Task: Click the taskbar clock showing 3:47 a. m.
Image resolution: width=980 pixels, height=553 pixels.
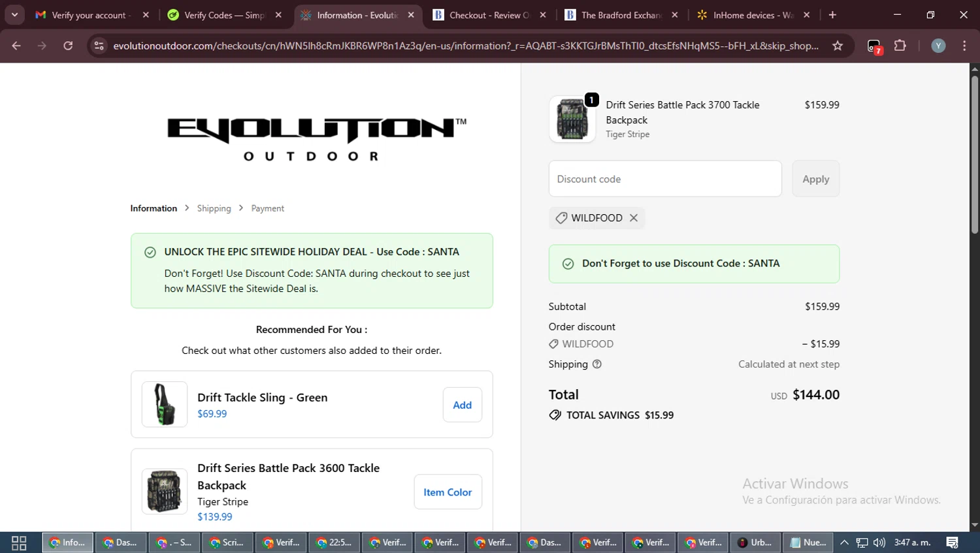Action: tap(913, 543)
